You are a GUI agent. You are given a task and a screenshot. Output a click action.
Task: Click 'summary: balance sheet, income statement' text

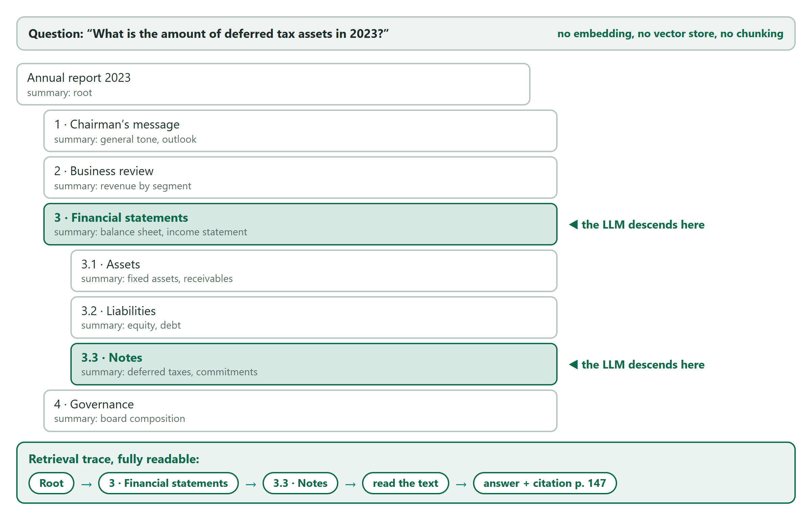point(151,232)
